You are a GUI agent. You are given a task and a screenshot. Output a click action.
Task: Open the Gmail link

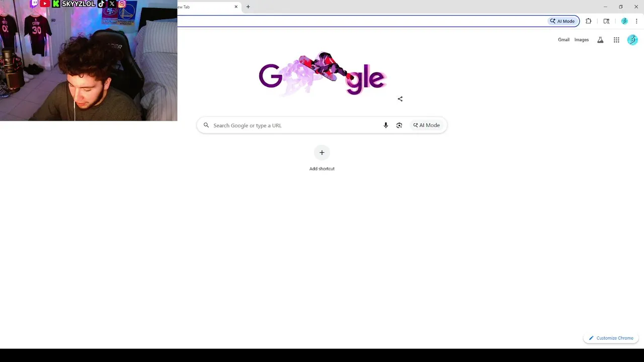[563, 40]
